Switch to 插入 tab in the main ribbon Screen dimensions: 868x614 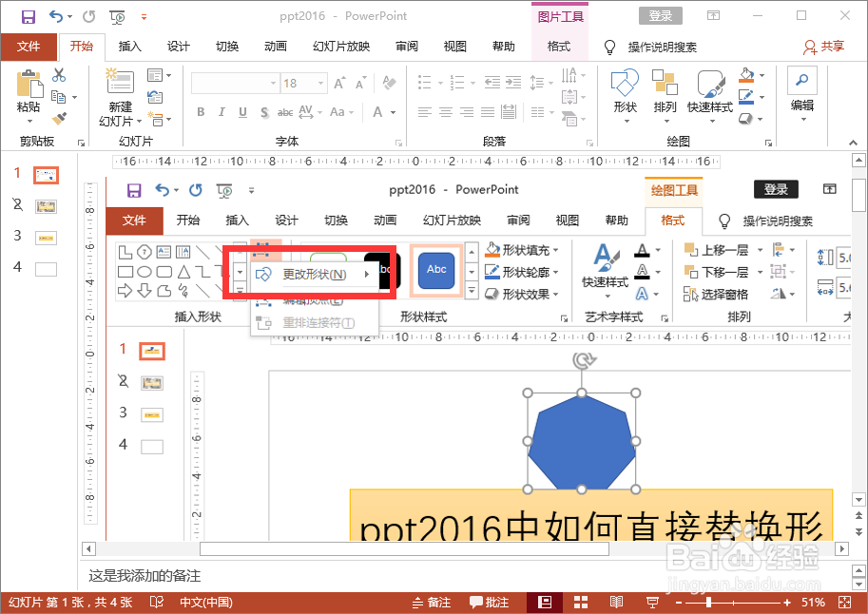coord(129,47)
